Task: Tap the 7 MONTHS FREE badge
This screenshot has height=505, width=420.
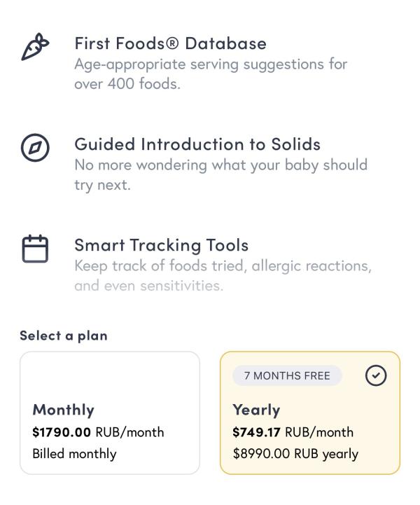Action: point(287,375)
